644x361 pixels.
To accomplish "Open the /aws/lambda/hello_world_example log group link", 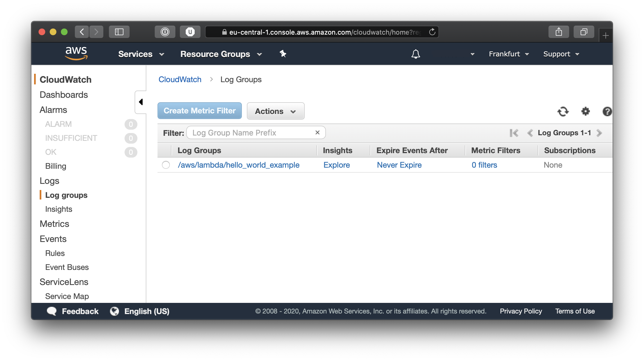I will tap(238, 165).
